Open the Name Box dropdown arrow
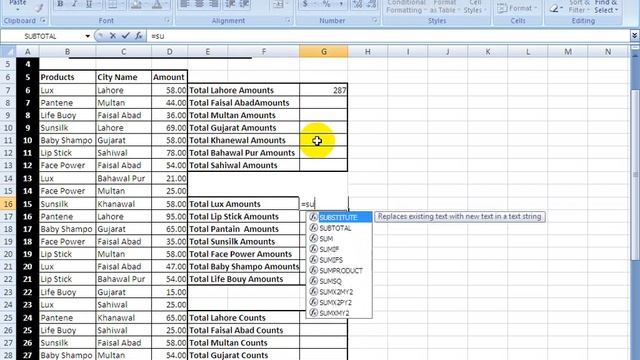 (x=87, y=36)
